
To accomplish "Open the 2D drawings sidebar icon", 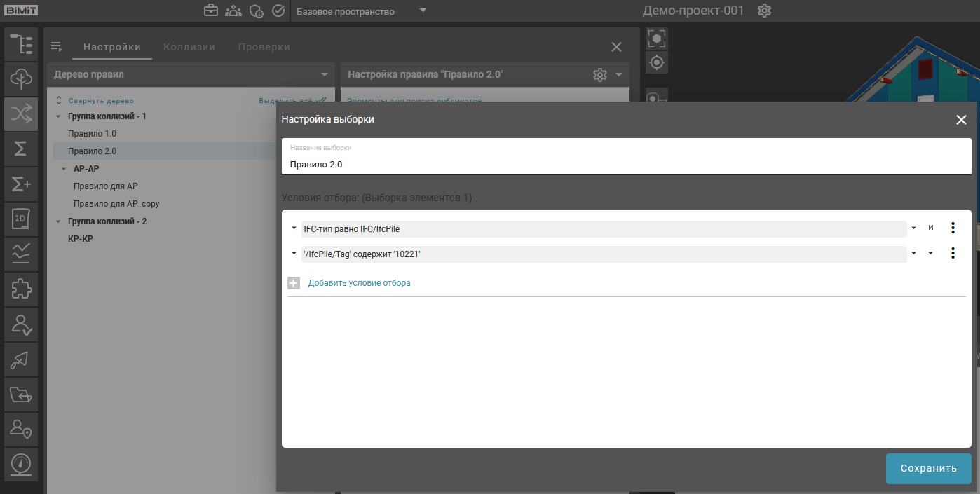I will (21, 219).
